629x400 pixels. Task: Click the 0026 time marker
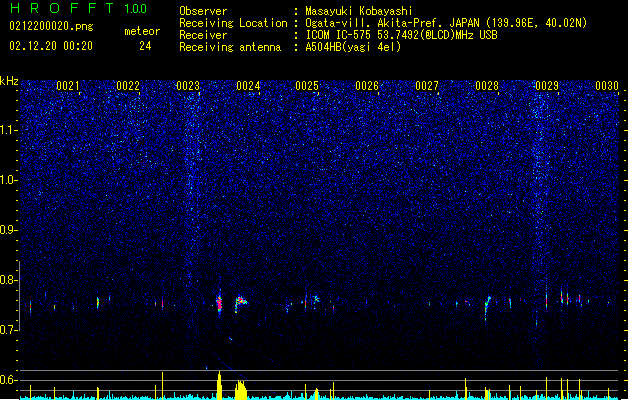pyautogui.click(x=367, y=86)
